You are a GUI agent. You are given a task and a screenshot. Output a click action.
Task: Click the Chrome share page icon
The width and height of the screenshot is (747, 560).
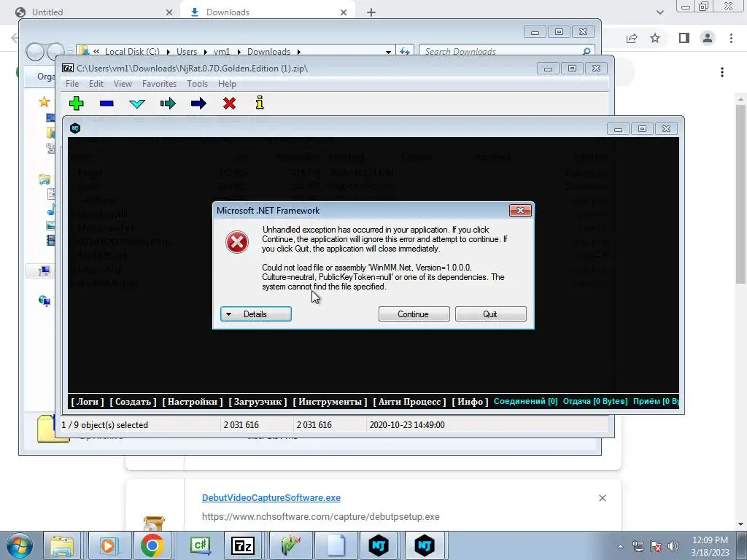[632, 38]
